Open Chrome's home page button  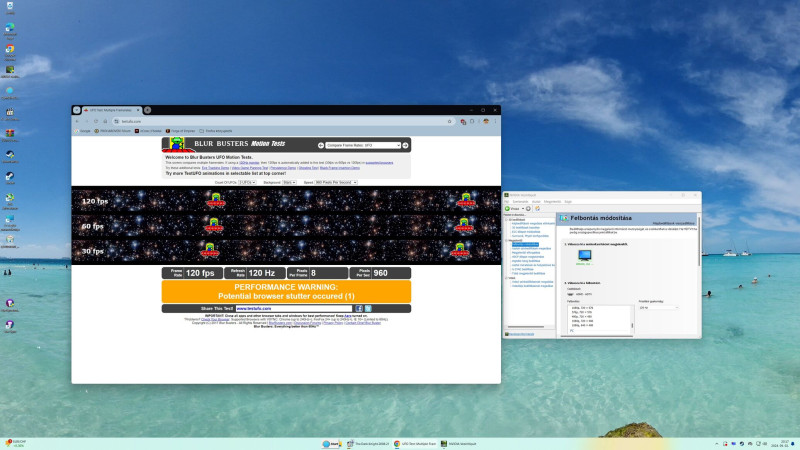point(105,121)
